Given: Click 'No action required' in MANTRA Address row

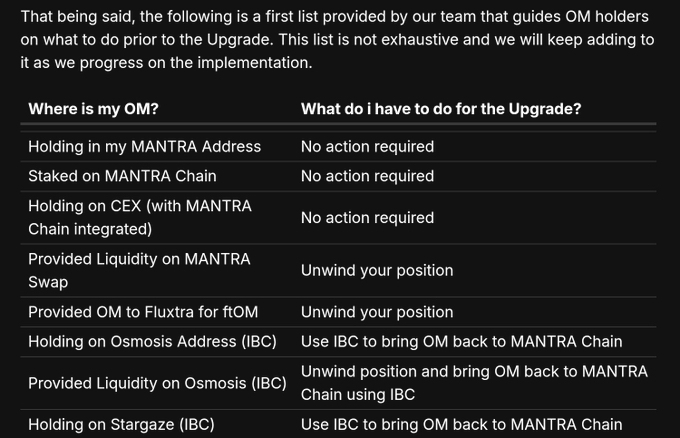Looking at the screenshot, I should pos(367,147).
